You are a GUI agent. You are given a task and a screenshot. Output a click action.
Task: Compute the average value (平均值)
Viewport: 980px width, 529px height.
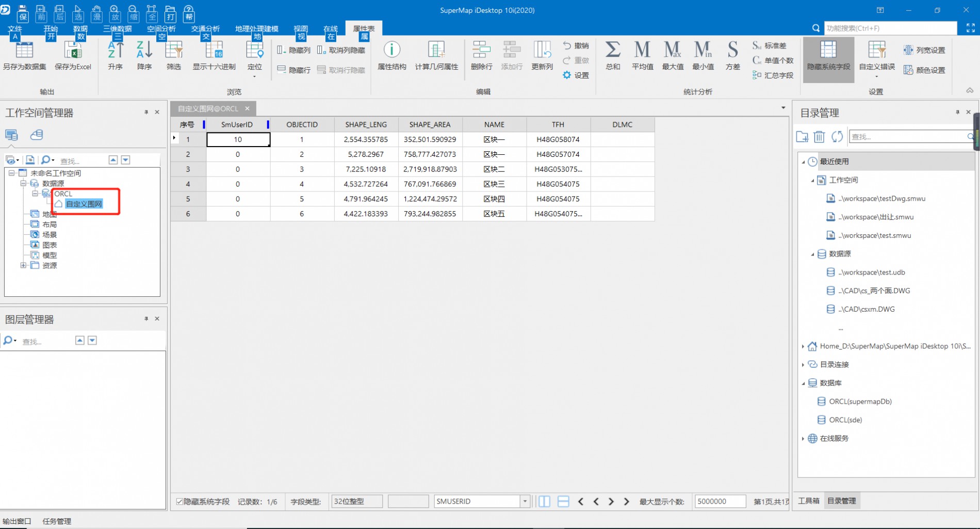(643, 56)
